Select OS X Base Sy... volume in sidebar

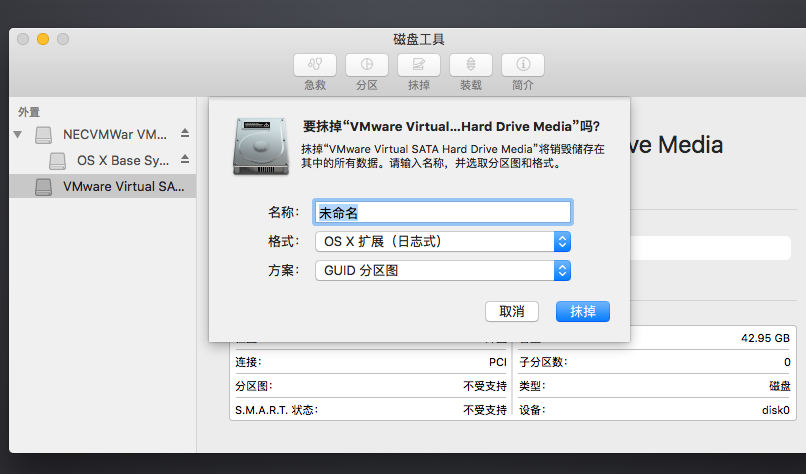(122, 160)
